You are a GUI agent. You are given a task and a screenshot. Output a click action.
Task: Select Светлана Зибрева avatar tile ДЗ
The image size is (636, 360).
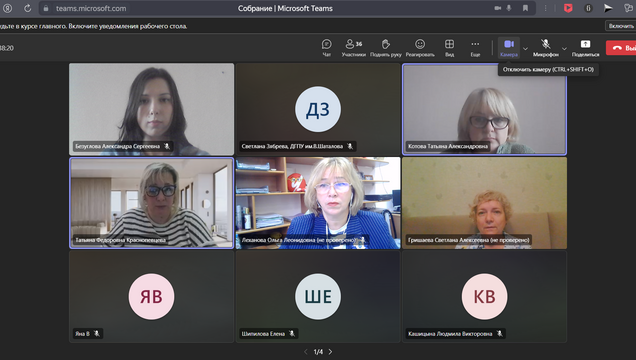point(318,109)
